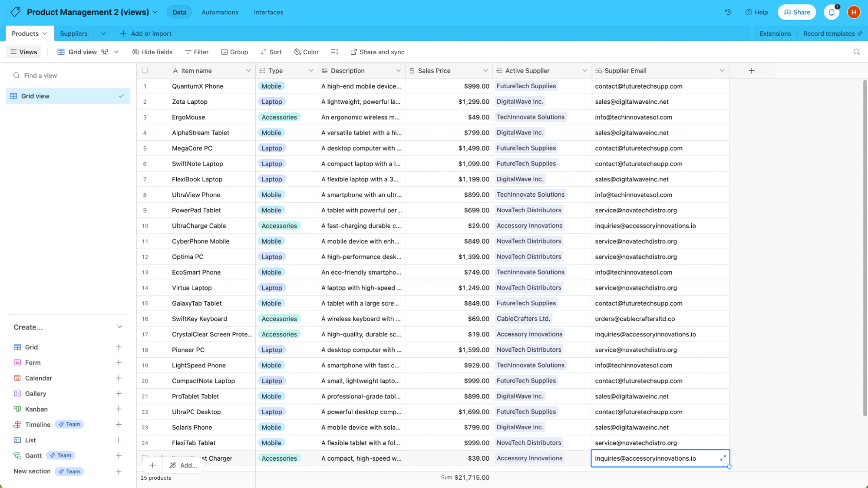
Task: Open the Active Supplier column dropdown
Action: 584,71
